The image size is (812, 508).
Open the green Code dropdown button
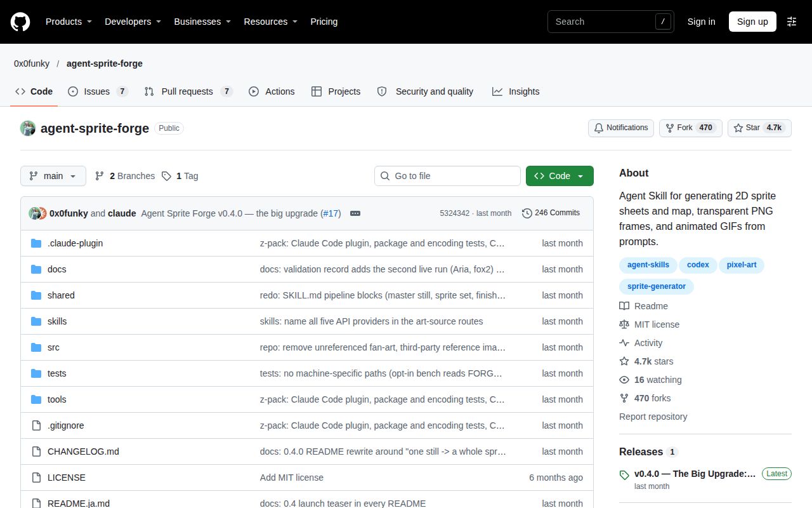tap(560, 176)
